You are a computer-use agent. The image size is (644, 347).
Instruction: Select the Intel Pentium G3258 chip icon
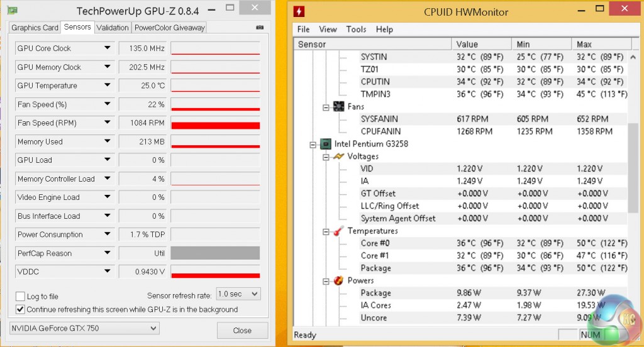(x=325, y=144)
